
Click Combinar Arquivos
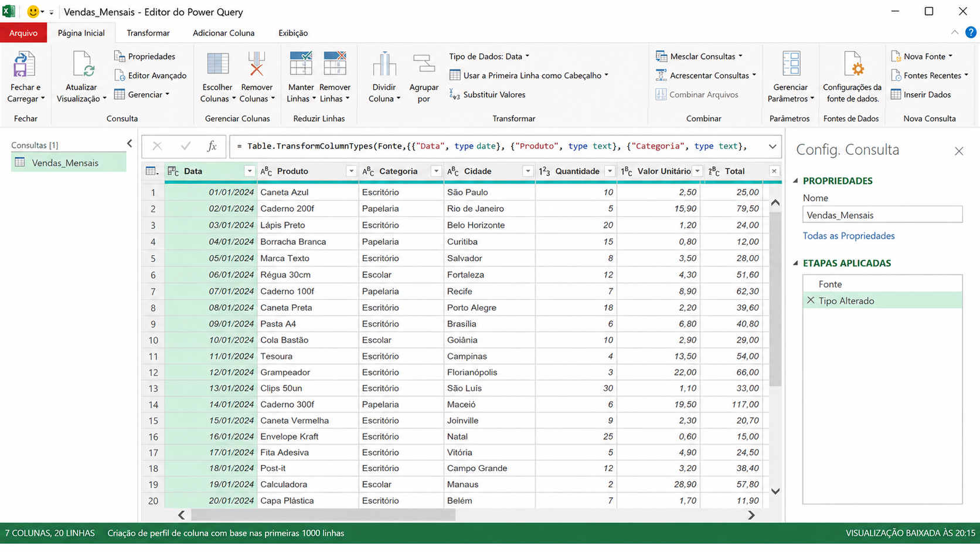697,94
